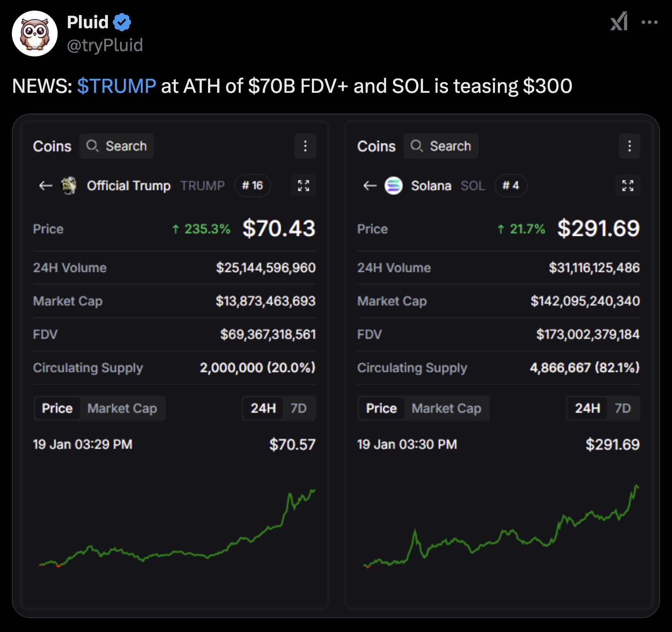The width and height of the screenshot is (672, 632).
Task: Click the $TRUMP cashtag link
Action: point(116,86)
